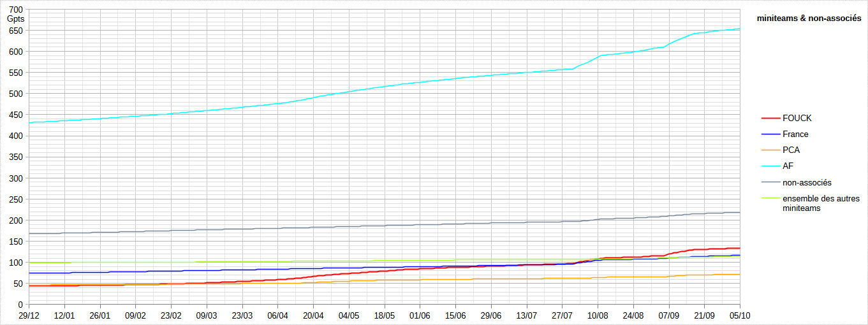Select the PCA legend label
Screen dimensions: 868x325
pyautogui.click(x=791, y=150)
